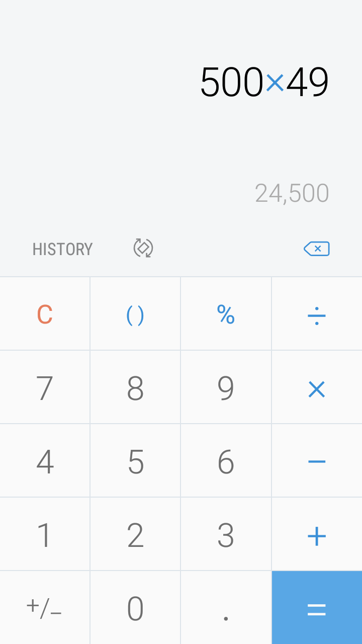Toggle sign with the +/- key

pyautogui.click(x=45, y=608)
